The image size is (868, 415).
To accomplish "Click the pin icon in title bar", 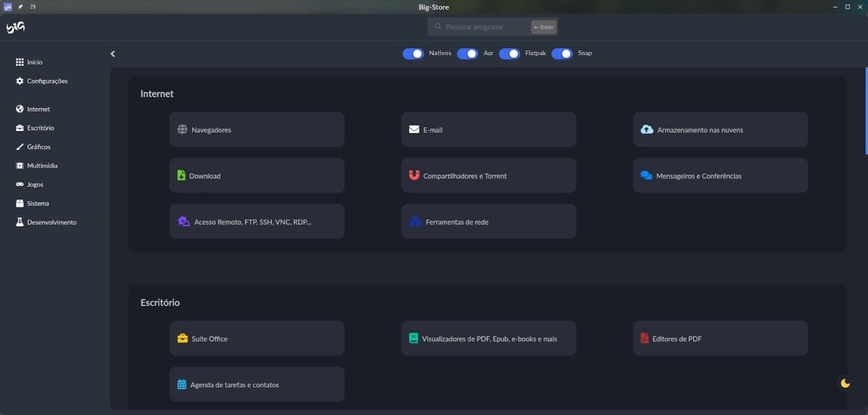I will 20,7.
